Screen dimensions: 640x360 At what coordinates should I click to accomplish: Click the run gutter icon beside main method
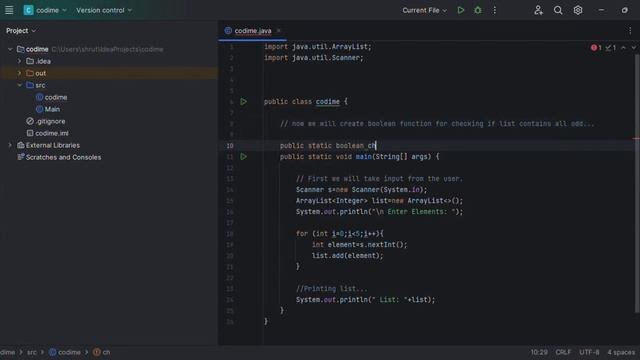[244, 156]
